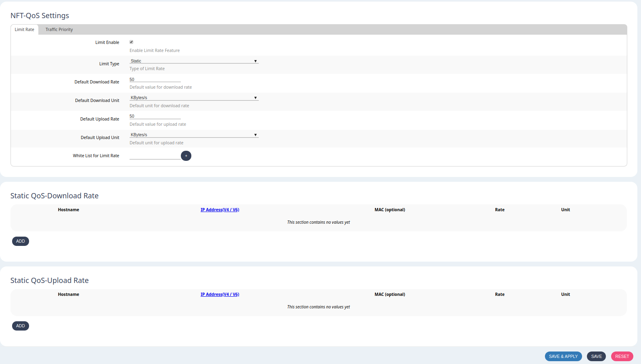The image size is (641, 364).
Task: Click MAC (optional) header in Upload Rate table
Action: (390, 294)
